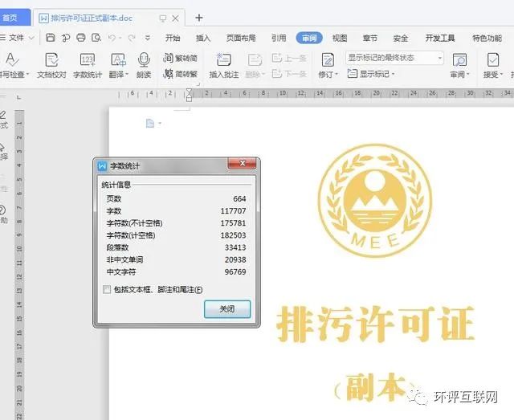Click the Redo arrow icon

(x=132, y=38)
